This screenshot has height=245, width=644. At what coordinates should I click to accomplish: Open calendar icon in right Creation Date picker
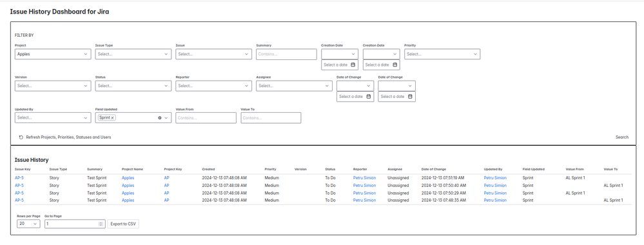pos(395,64)
